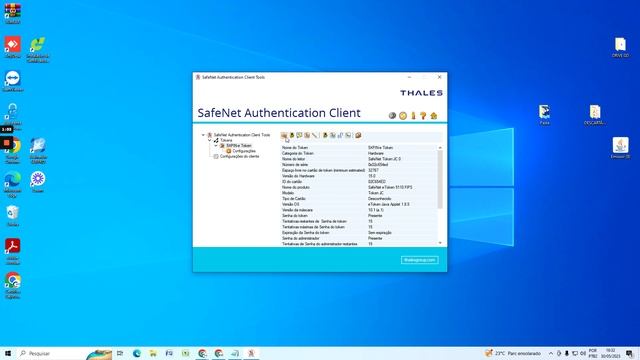This screenshot has width=640, height=360.
Task: Open the notification center icon
Action: click(630, 353)
